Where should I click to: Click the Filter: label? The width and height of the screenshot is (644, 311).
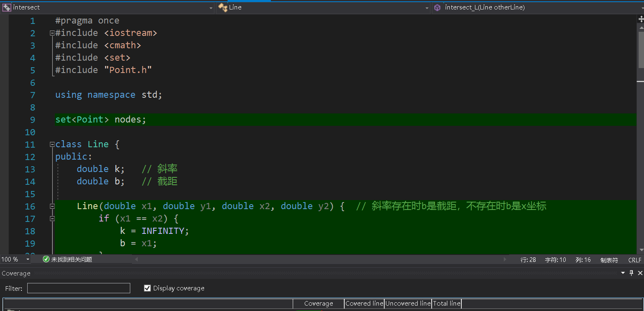click(x=14, y=288)
